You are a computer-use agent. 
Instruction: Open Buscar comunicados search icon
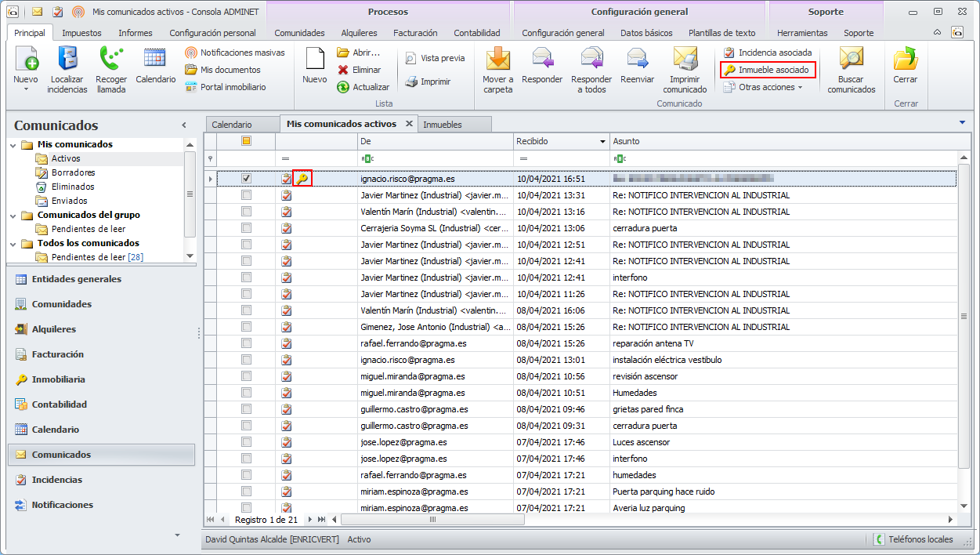tap(851, 59)
